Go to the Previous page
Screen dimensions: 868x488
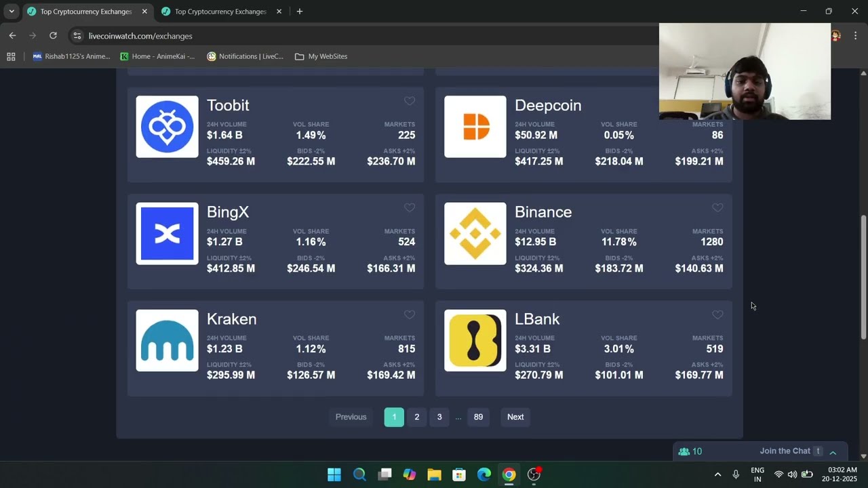(x=351, y=417)
